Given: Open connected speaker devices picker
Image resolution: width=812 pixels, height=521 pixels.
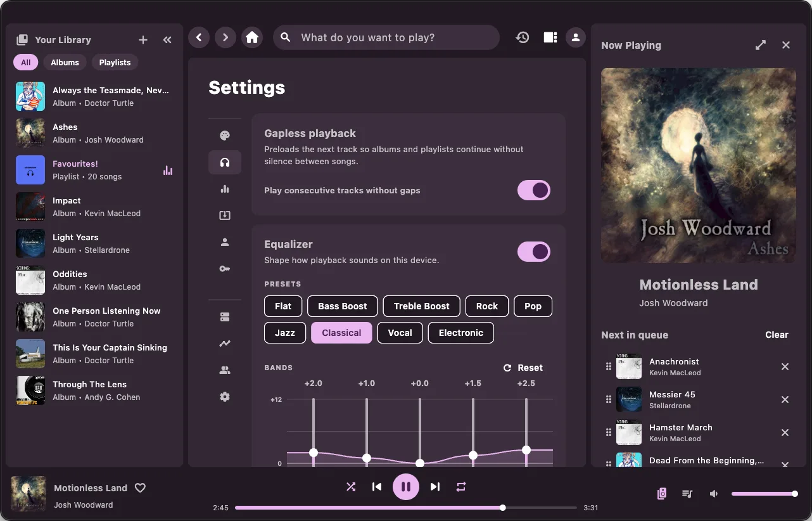Looking at the screenshot, I should coord(662,494).
